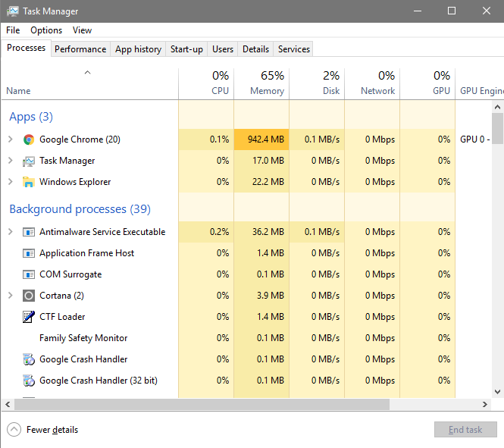
Task: Click the CTF Loader pen icon
Action: pyautogui.click(x=29, y=317)
